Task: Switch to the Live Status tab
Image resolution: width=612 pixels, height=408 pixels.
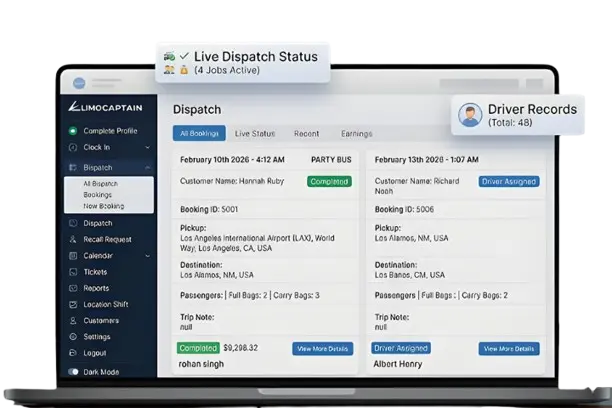Action: 255,133
